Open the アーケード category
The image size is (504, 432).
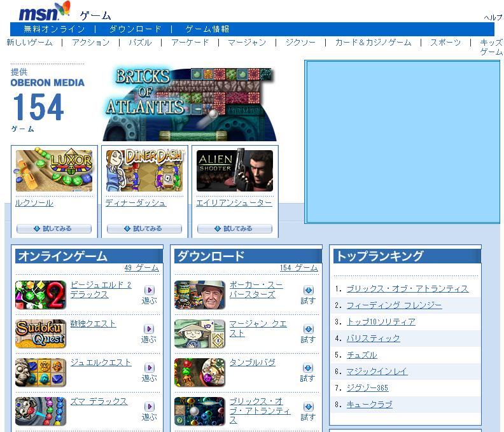(x=190, y=43)
